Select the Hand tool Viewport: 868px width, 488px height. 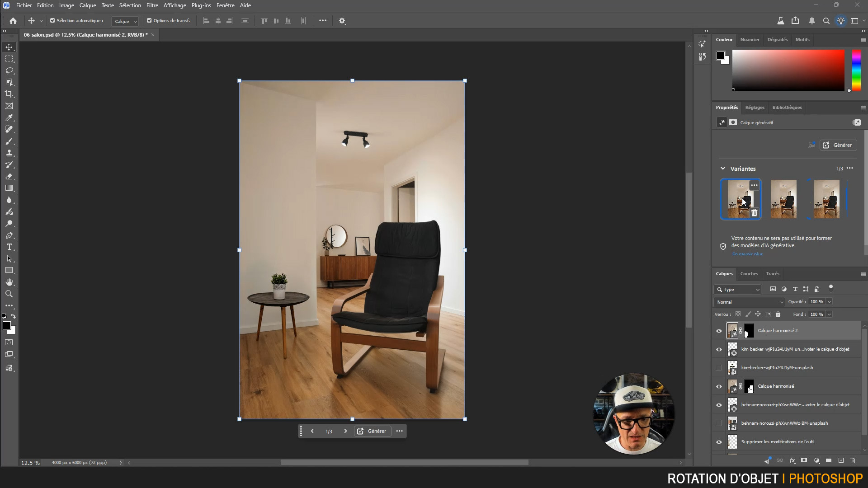9,282
